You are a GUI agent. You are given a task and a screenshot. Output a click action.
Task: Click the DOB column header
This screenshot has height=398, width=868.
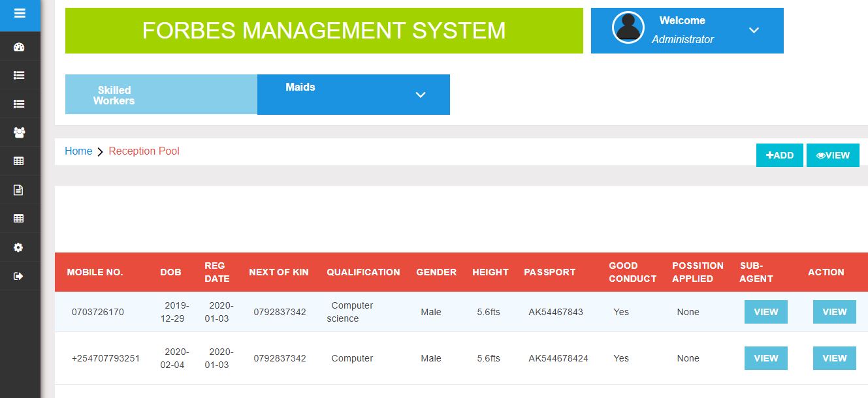coord(170,272)
